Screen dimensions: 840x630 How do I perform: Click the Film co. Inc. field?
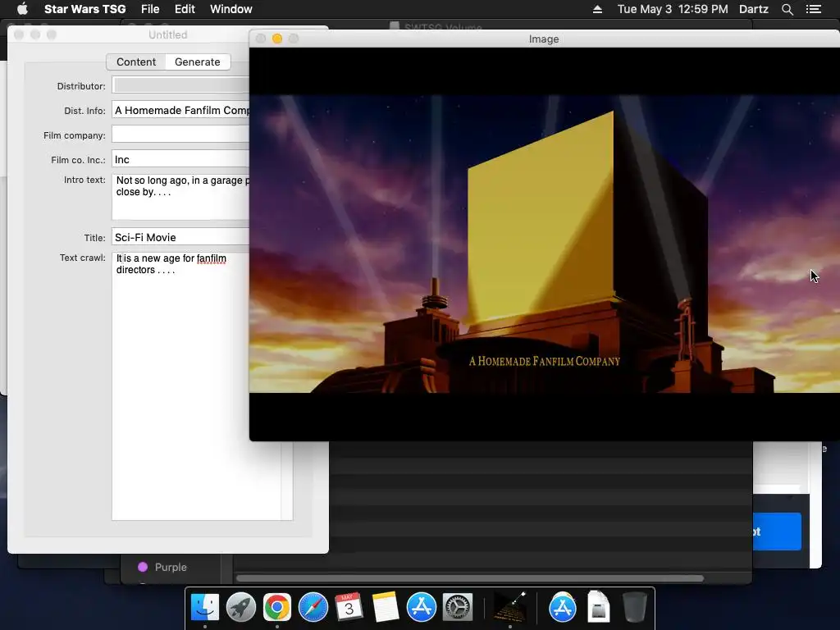click(x=180, y=159)
